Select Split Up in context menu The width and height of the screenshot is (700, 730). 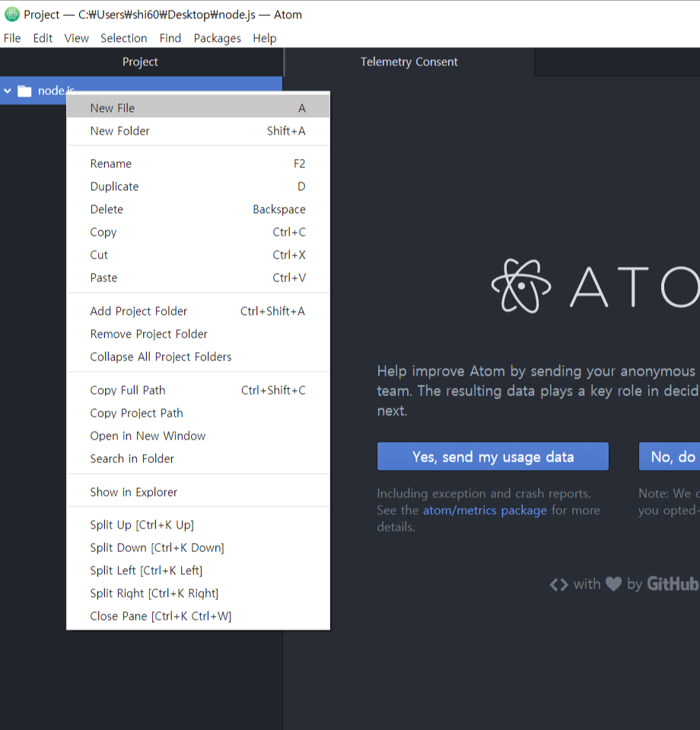coord(198,525)
